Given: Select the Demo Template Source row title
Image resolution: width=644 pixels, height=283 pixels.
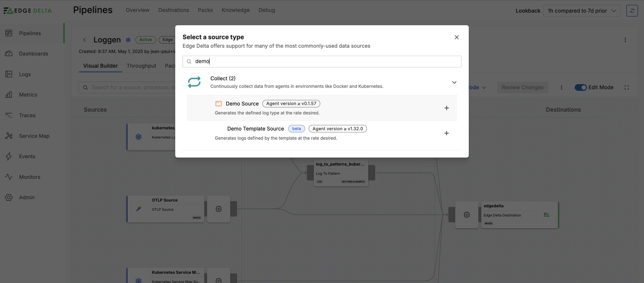Looking at the screenshot, I should [255, 129].
